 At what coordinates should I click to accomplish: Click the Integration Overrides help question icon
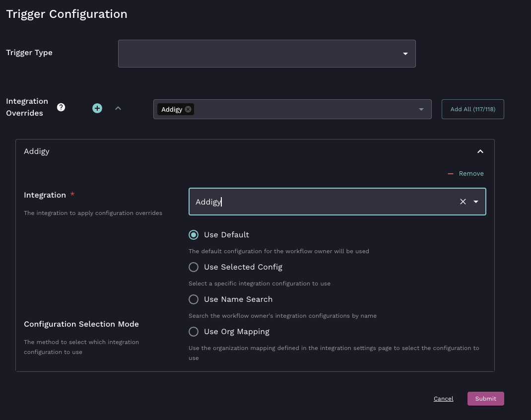(61, 107)
